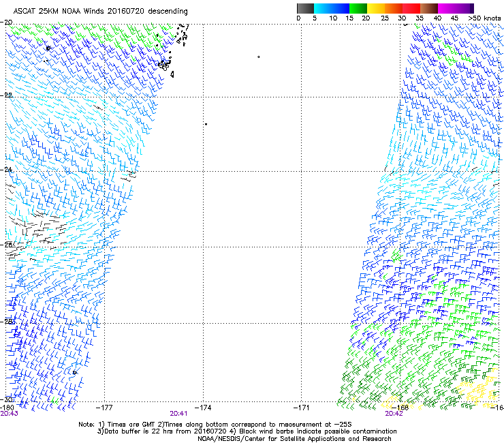Click the -24 latitude axis label

(x=6, y=170)
